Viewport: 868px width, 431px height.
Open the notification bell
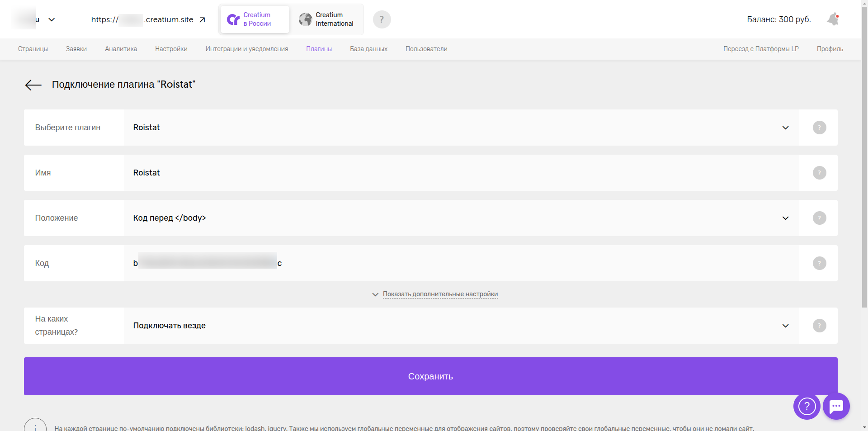point(832,19)
